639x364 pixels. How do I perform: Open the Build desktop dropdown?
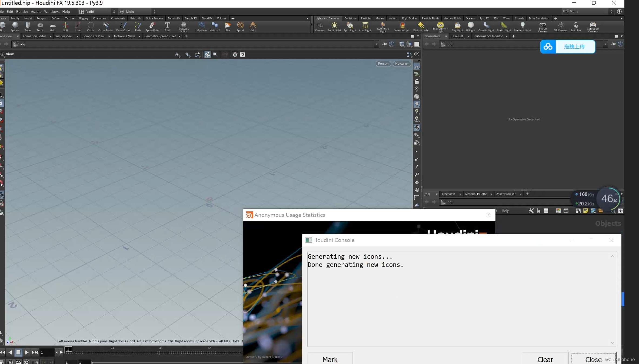[96, 12]
